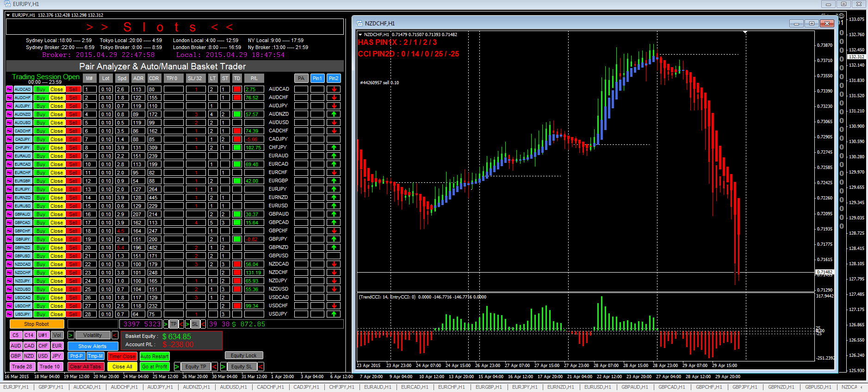
Task: Toggle the Equity Lock button
Action: [244, 355]
